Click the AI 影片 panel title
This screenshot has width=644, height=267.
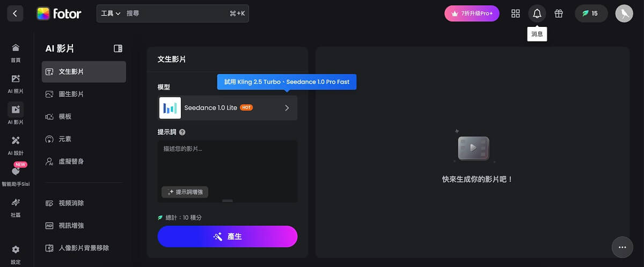pyautogui.click(x=60, y=48)
